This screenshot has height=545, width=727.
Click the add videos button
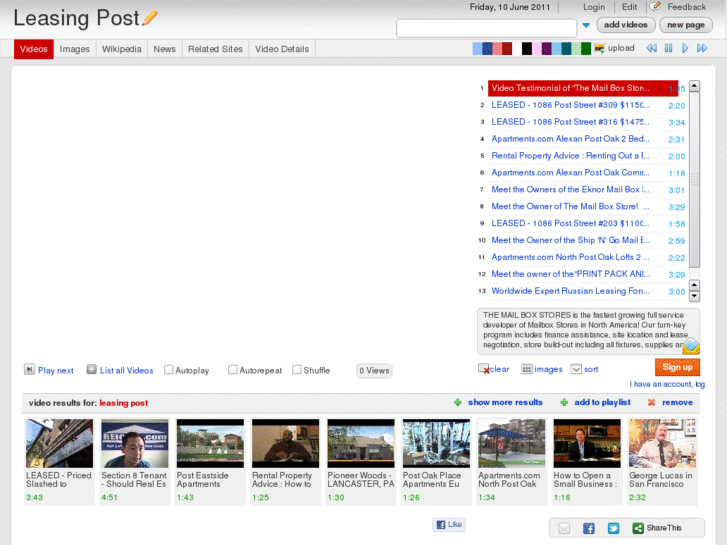[x=626, y=25]
